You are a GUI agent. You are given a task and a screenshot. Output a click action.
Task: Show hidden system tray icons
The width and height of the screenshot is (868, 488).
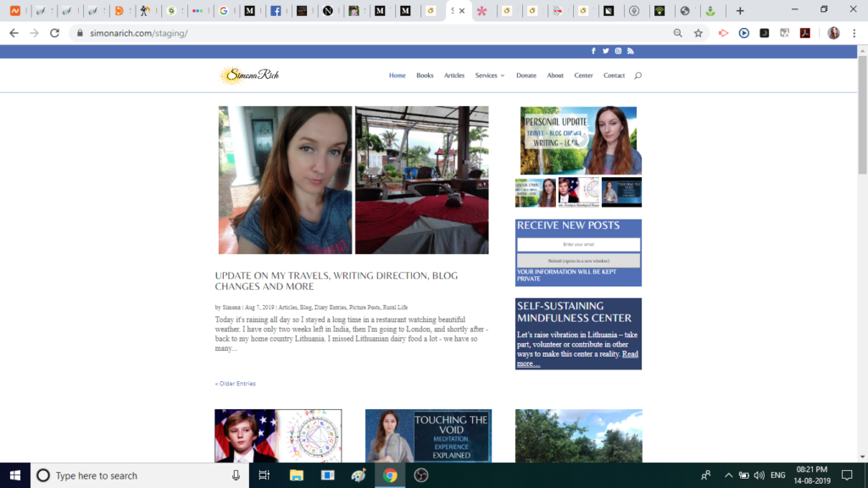(x=728, y=475)
